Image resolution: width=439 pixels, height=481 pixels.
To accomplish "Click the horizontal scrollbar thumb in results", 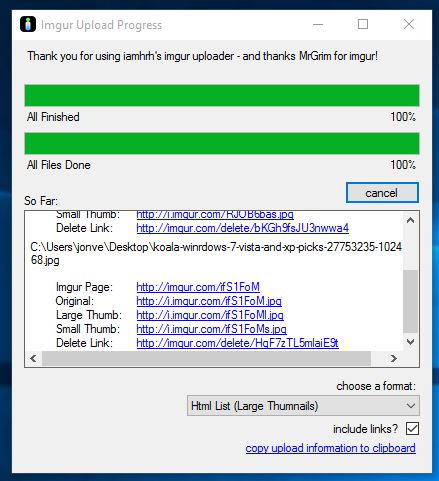I will tap(206, 358).
